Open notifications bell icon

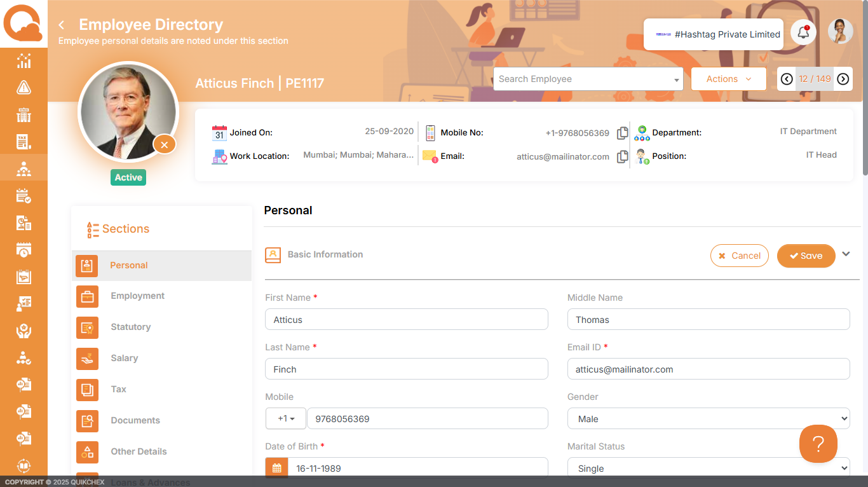click(803, 32)
